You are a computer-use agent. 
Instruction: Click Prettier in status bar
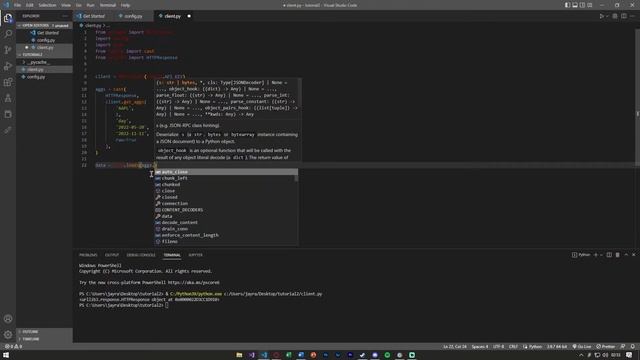coord(605,347)
